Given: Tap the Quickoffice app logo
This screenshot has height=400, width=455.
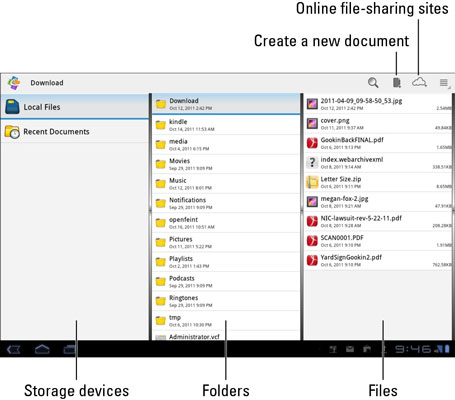Looking at the screenshot, I should 14,83.
